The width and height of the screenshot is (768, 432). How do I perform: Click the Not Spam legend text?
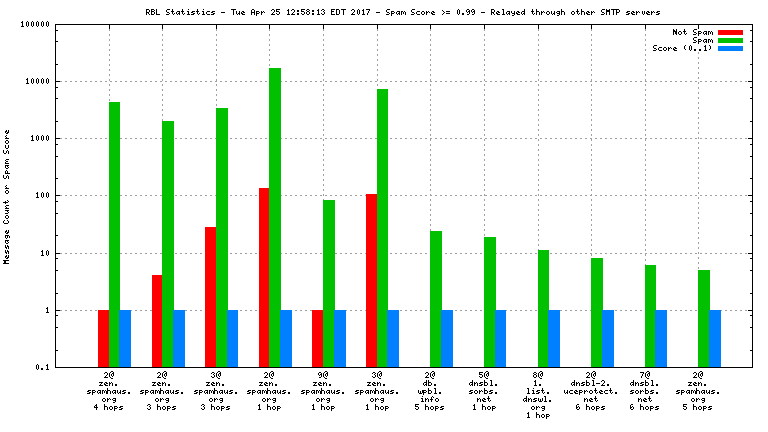point(693,32)
